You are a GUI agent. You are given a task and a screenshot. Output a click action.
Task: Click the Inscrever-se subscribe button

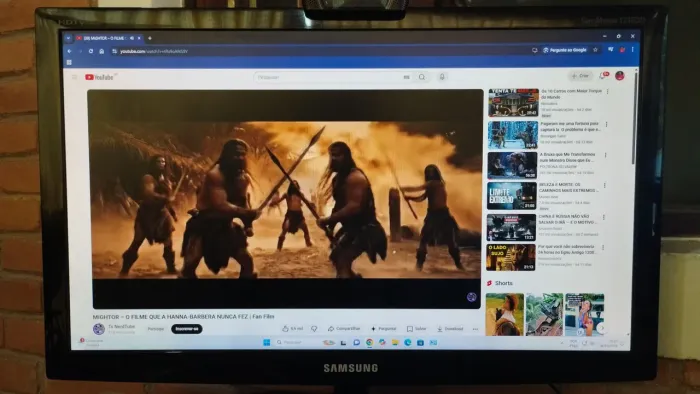(187, 329)
